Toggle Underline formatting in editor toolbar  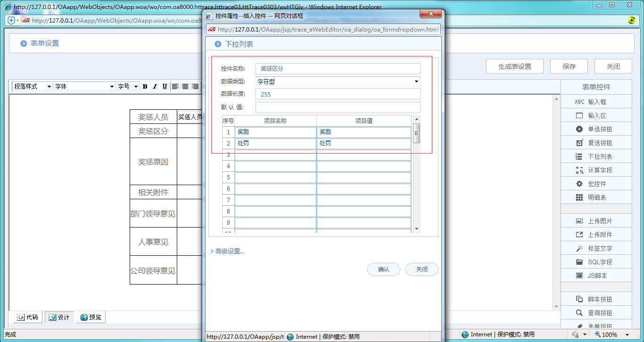point(165,87)
